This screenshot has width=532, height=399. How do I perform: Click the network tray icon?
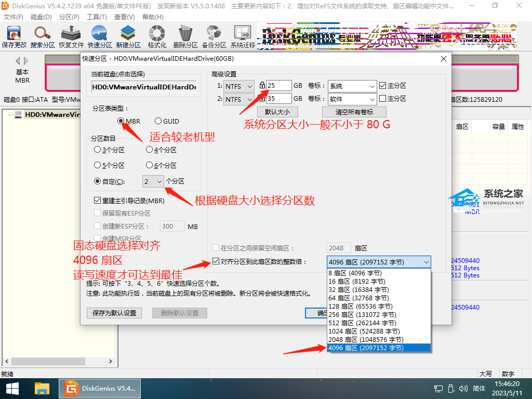coord(438,389)
